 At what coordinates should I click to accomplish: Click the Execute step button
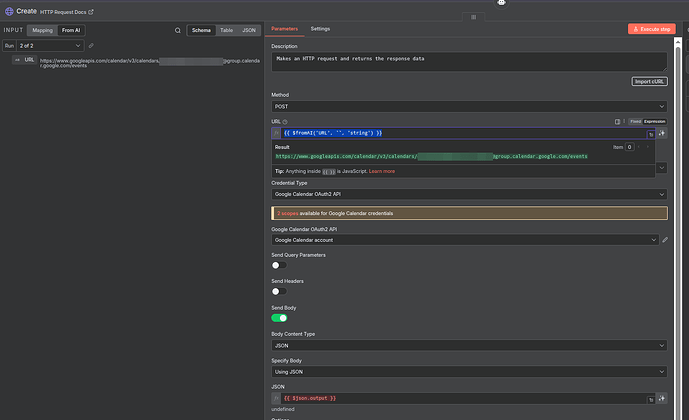click(651, 29)
